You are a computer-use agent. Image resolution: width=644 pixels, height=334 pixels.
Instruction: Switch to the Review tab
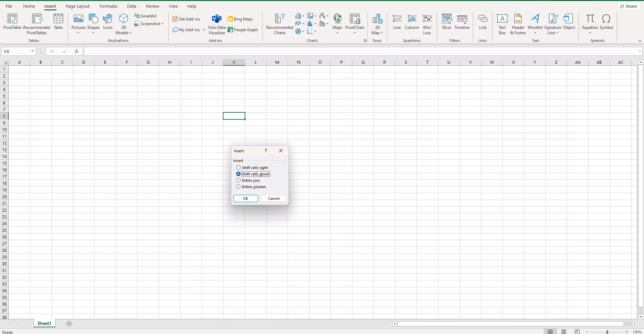coord(153,6)
